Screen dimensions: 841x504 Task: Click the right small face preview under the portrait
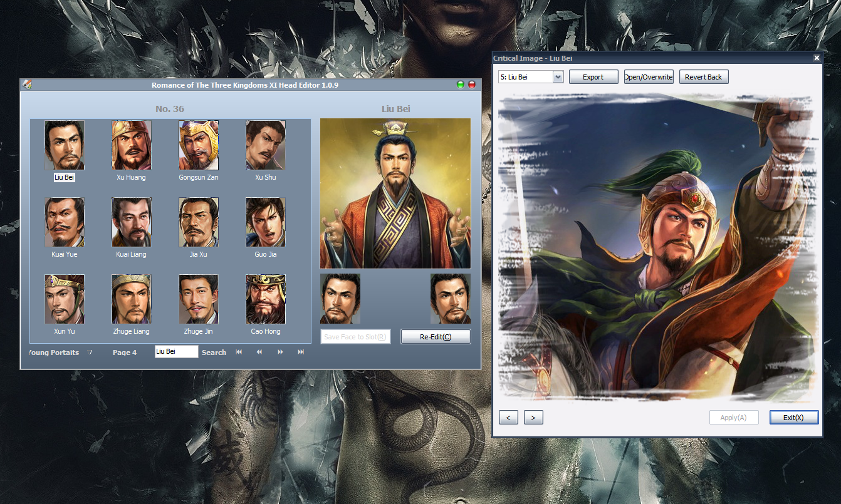(x=451, y=299)
